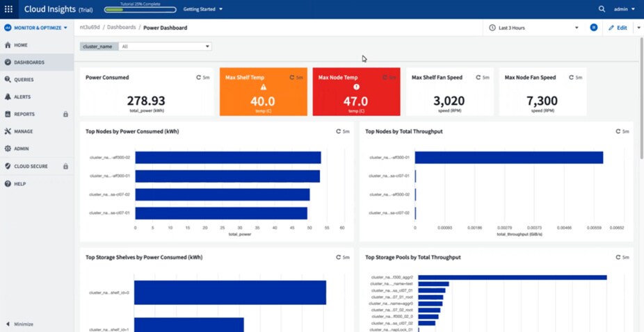Pause dashboard auto-refresh with the pause icon

click(x=594, y=28)
